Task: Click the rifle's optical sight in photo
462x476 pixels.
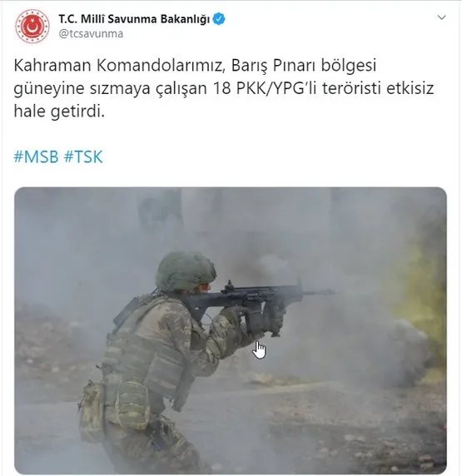Action: (x=231, y=287)
